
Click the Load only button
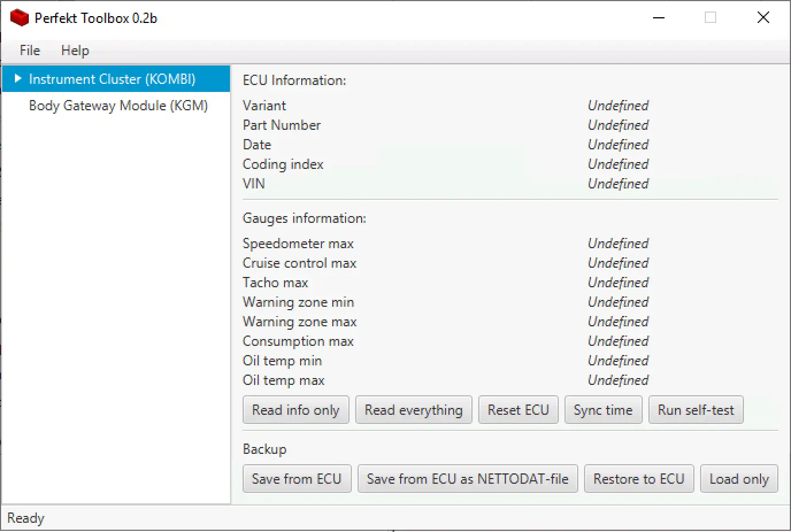point(739,479)
